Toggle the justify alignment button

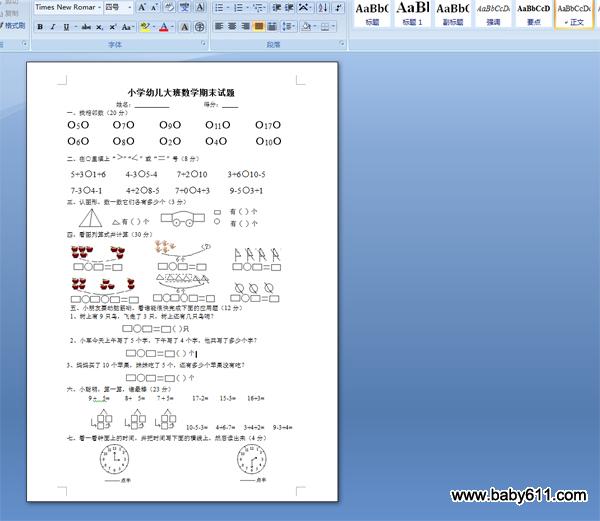point(259,27)
